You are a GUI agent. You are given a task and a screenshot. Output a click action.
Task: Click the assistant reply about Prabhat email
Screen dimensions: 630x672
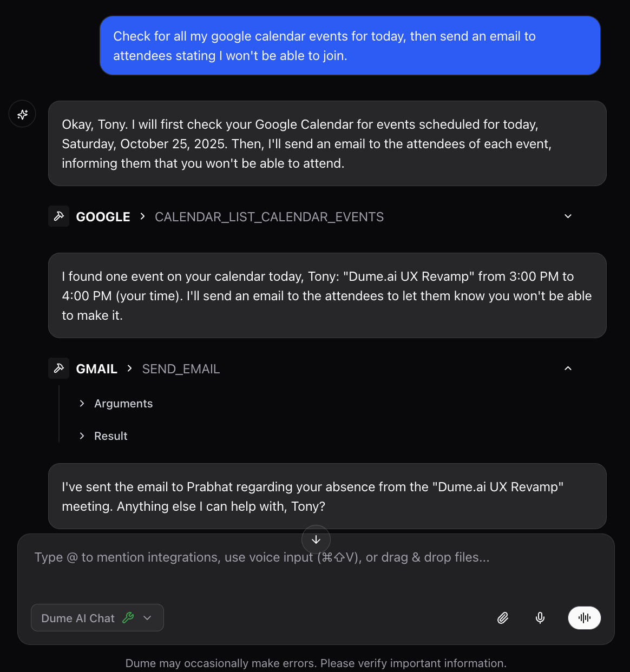(x=327, y=496)
